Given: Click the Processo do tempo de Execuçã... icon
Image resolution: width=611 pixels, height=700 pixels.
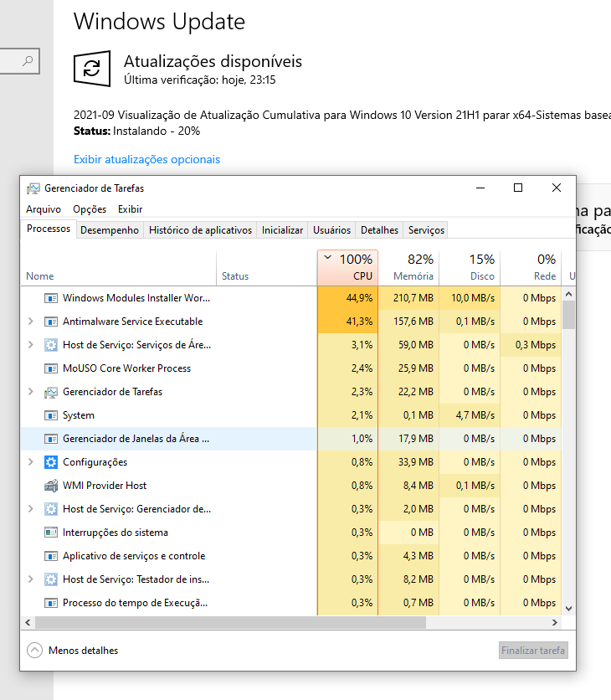Looking at the screenshot, I should click(51, 603).
